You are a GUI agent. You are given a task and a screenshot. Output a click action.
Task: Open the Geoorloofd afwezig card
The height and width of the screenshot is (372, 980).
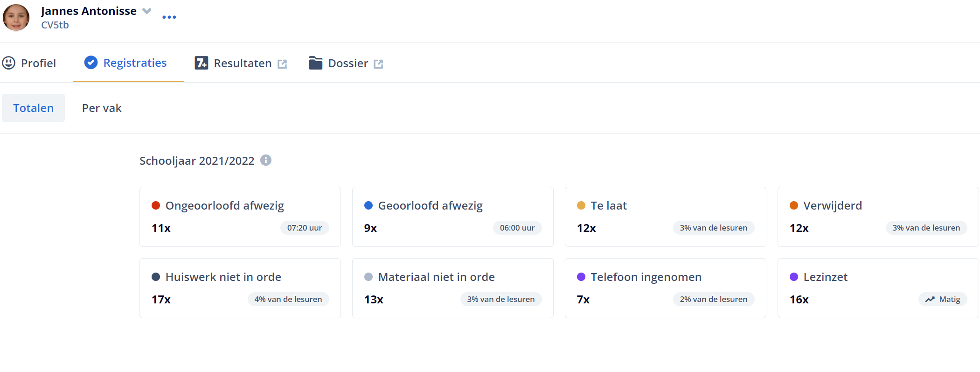click(x=453, y=217)
